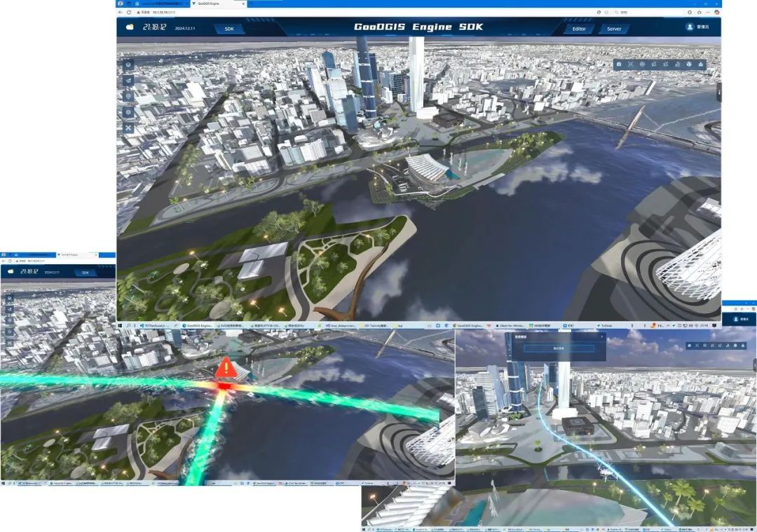Expand the info side handle on large window's right edge
Screen dimensions: 757x532
coord(719,92)
